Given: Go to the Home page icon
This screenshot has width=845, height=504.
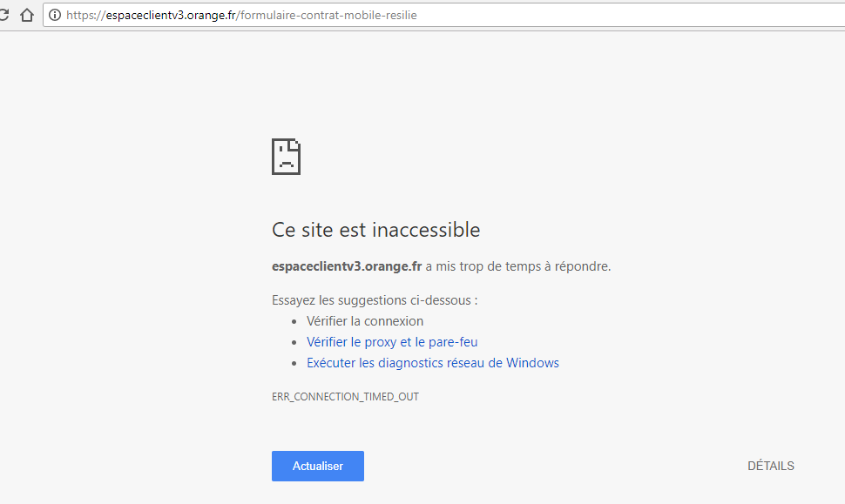Looking at the screenshot, I should tap(27, 15).
